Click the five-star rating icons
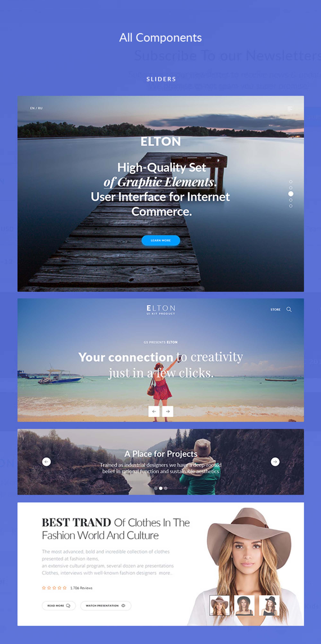This screenshot has width=321, height=644. (x=54, y=588)
